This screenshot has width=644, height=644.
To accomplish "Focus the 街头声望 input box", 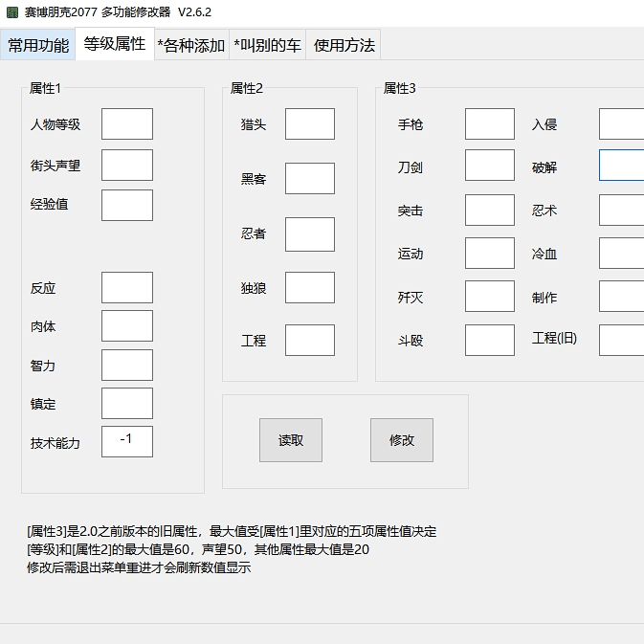I will (x=127, y=166).
